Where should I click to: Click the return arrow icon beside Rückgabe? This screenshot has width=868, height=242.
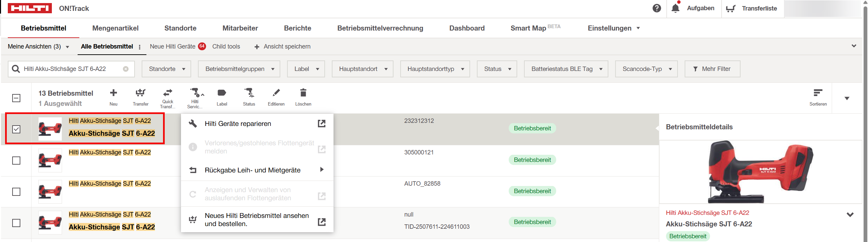193,170
